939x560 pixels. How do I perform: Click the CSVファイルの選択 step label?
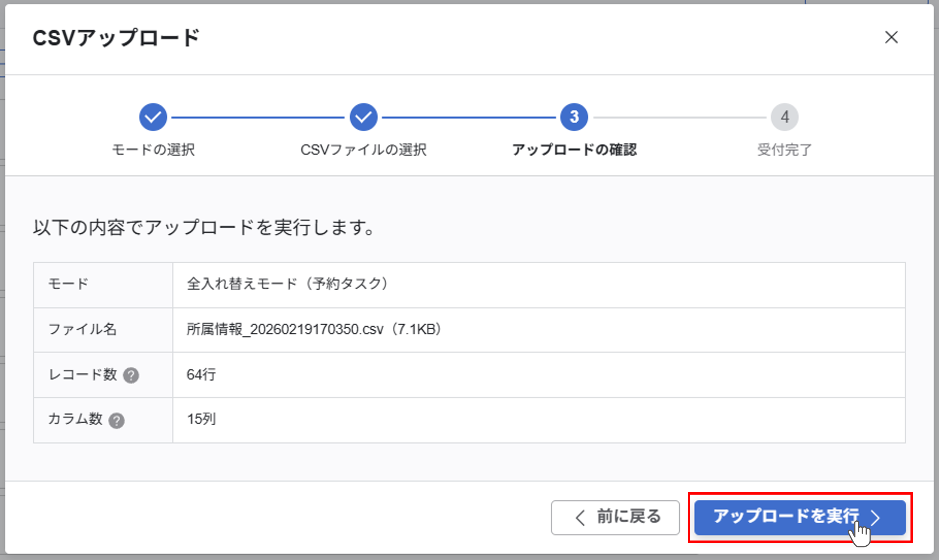point(363,150)
